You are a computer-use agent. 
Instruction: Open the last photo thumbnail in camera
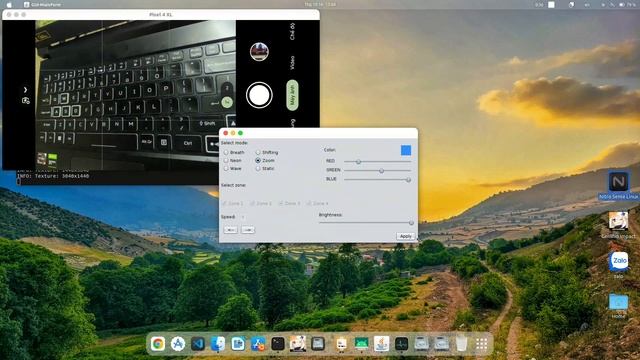pos(259,51)
